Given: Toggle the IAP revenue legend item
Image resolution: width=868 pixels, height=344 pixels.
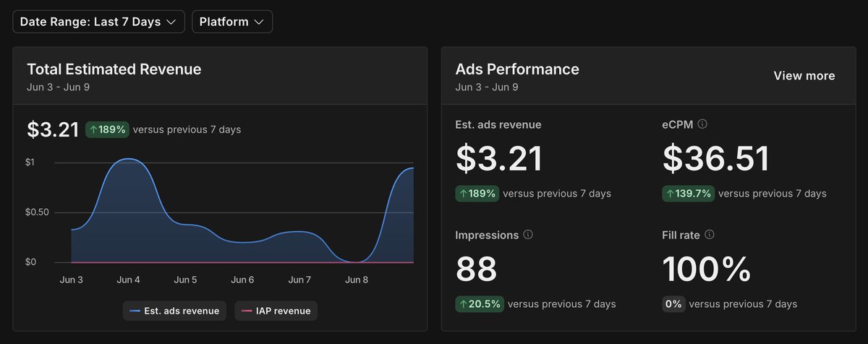Looking at the screenshot, I should (276, 311).
